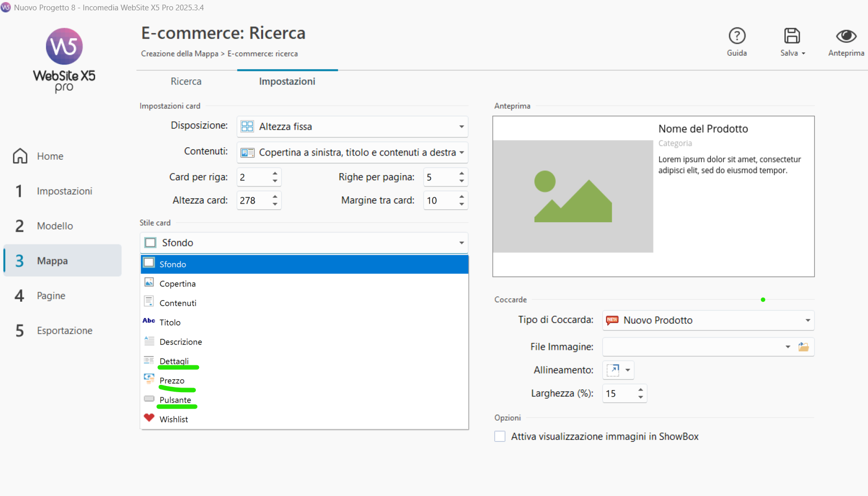The image size is (868, 496).
Task: Open step 2 Modello in sidebar
Action: point(55,226)
